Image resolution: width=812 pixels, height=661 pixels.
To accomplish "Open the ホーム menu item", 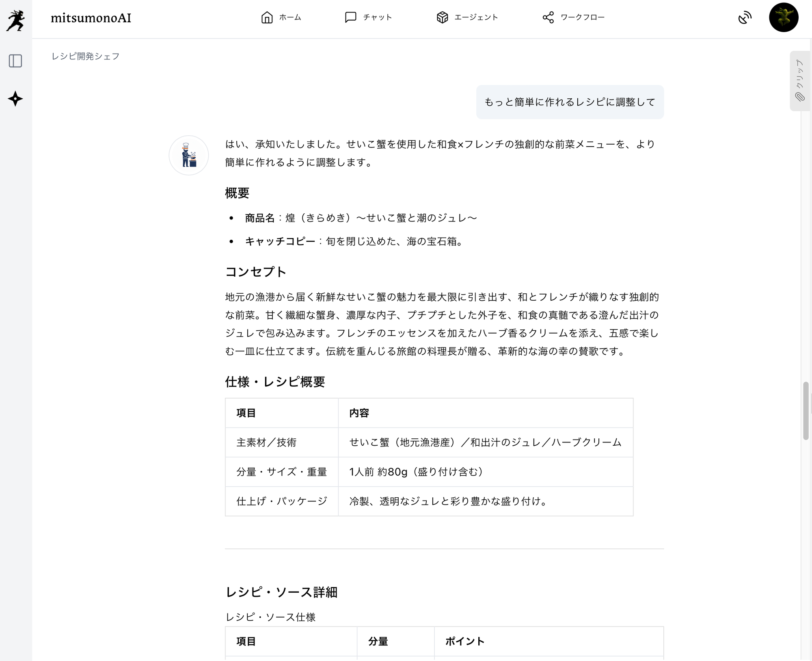I will tap(290, 17).
